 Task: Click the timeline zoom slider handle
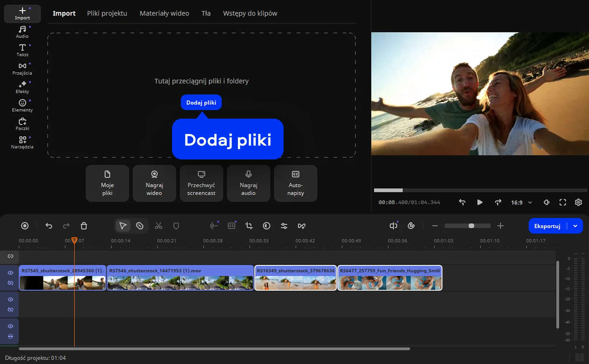(x=471, y=226)
